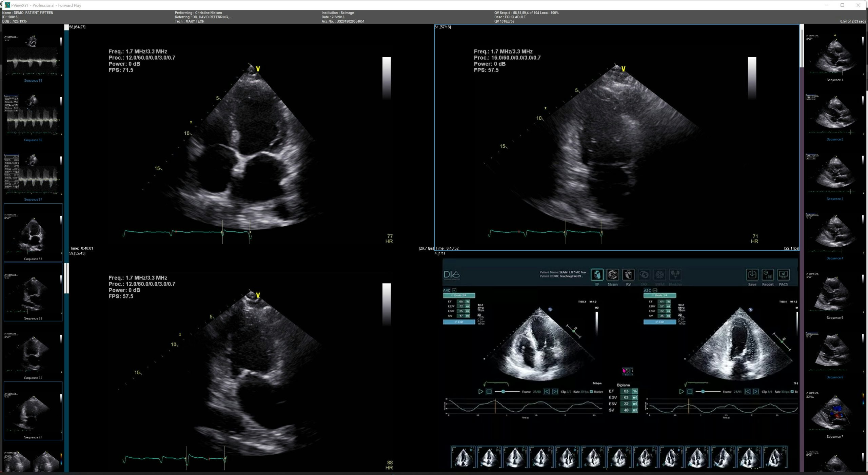Click the Biplane SV value 40
The image size is (868, 475).
point(626,410)
